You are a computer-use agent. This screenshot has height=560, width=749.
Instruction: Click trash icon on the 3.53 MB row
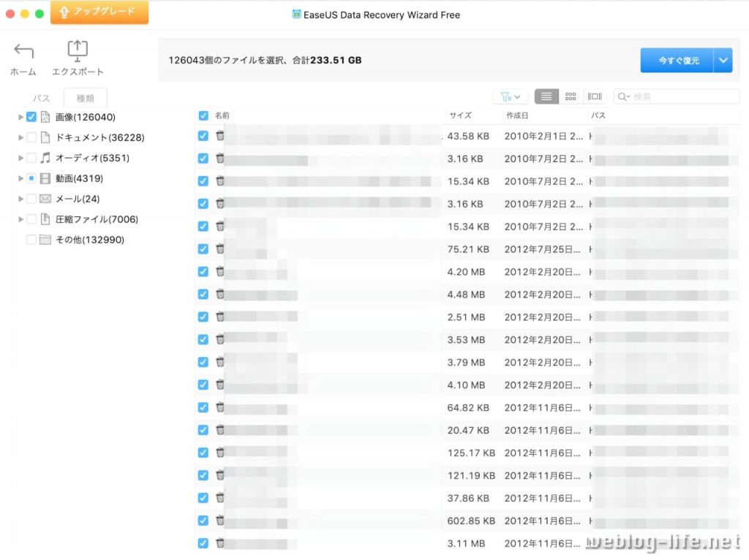coord(220,339)
